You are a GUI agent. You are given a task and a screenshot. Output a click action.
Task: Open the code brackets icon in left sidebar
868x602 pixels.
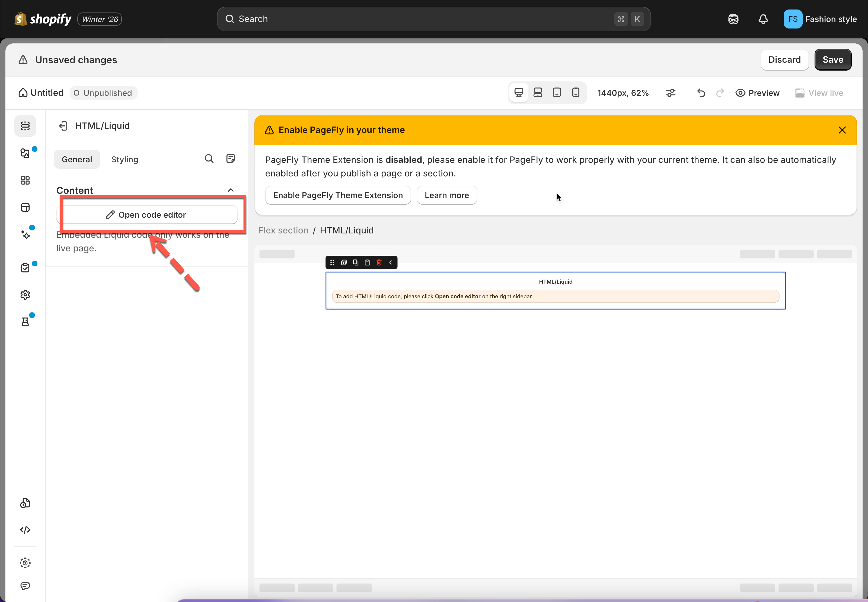(x=25, y=530)
